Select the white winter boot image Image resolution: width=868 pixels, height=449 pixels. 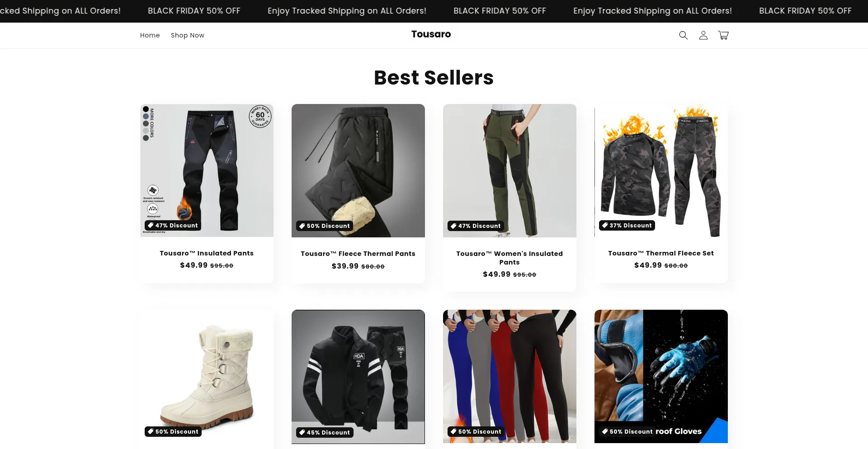[207, 376]
